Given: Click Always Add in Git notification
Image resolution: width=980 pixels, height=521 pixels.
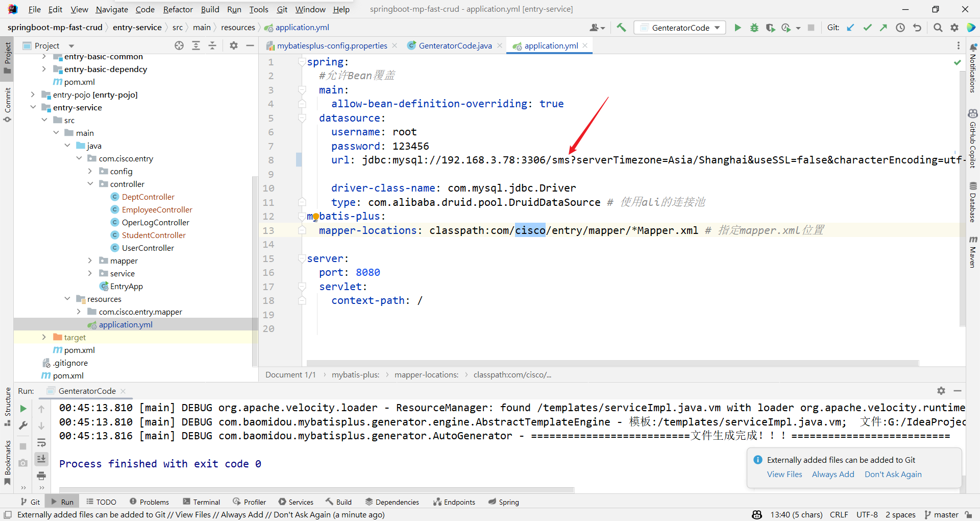Looking at the screenshot, I should tap(833, 474).
